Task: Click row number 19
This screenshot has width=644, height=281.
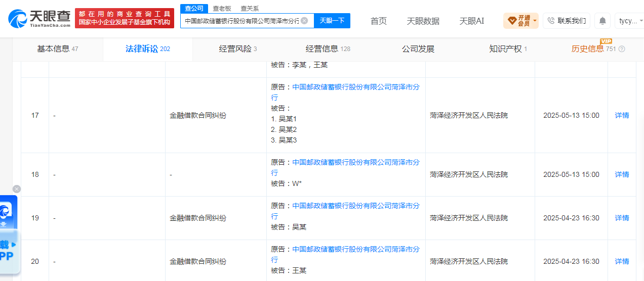Action: pyautogui.click(x=35, y=218)
